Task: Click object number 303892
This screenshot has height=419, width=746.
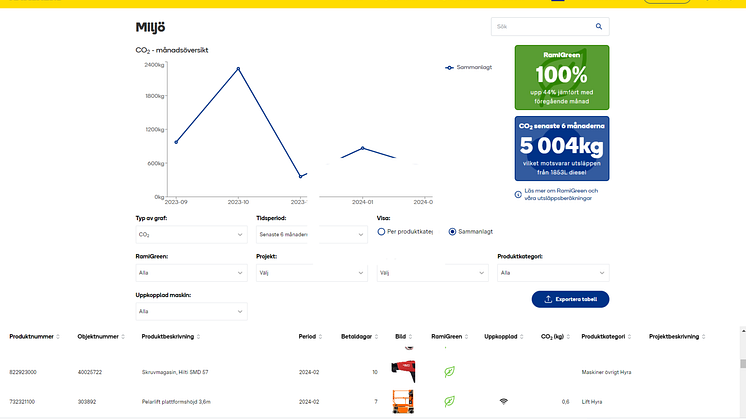Action: 87,402
